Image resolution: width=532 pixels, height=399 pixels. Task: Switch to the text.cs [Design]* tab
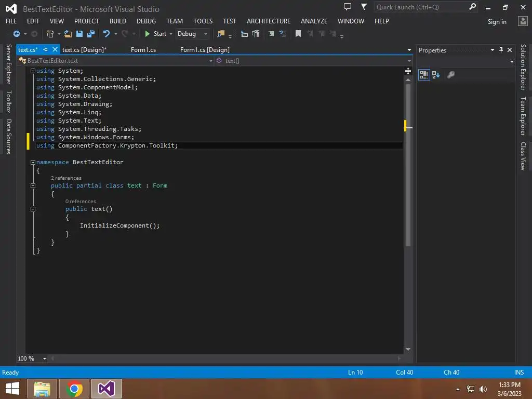point(84,49)
